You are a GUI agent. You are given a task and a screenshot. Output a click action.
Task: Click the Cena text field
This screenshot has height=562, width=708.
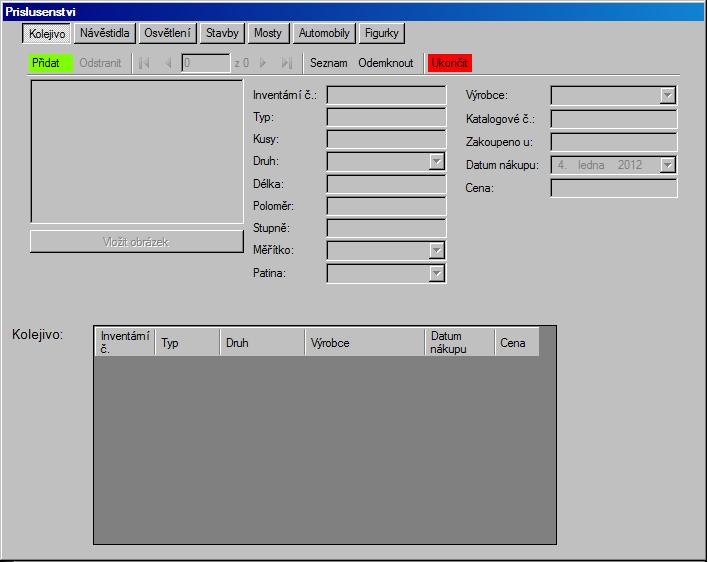click(613, 188)
